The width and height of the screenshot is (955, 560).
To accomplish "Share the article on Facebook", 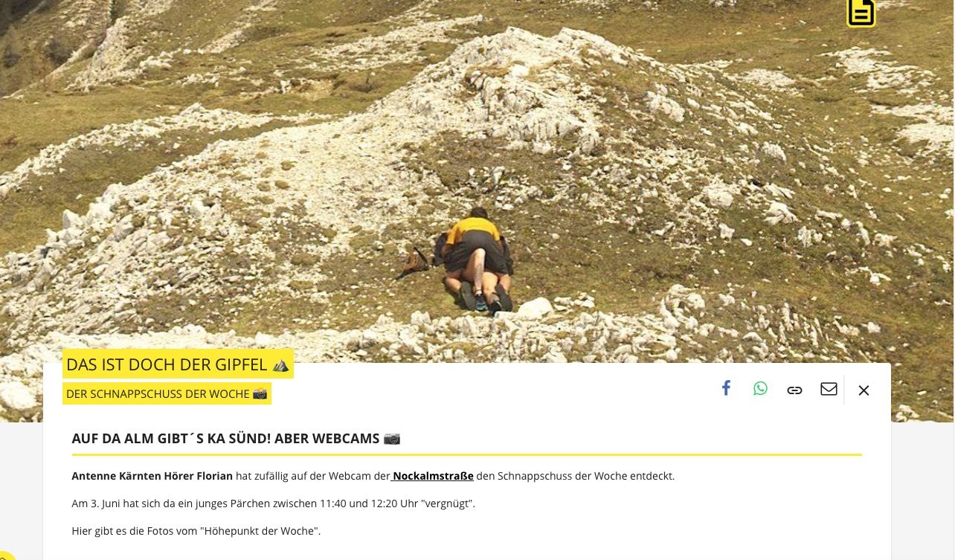I will (726, 388).
